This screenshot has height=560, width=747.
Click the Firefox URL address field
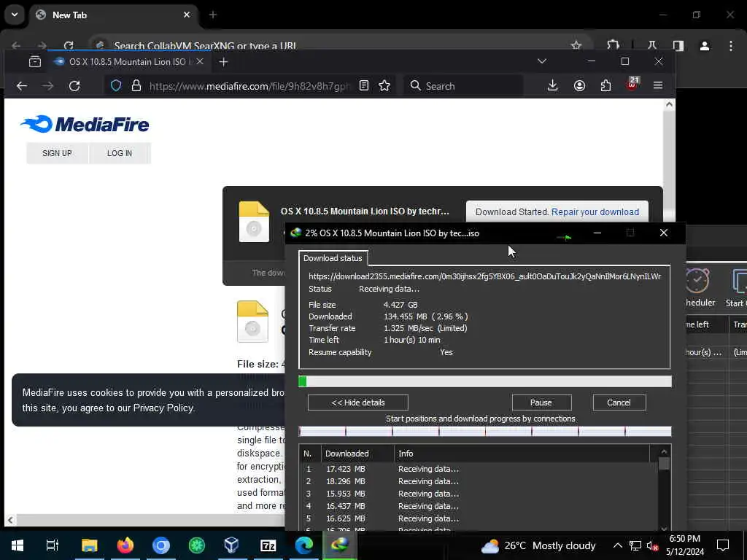point(249,86)
